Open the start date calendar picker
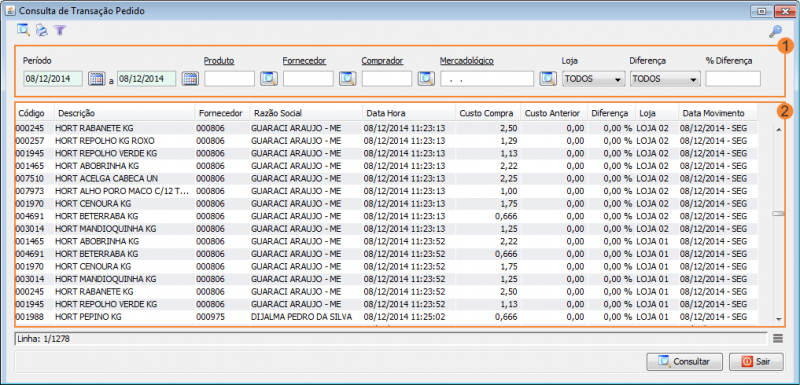 (x=96, y=79)
